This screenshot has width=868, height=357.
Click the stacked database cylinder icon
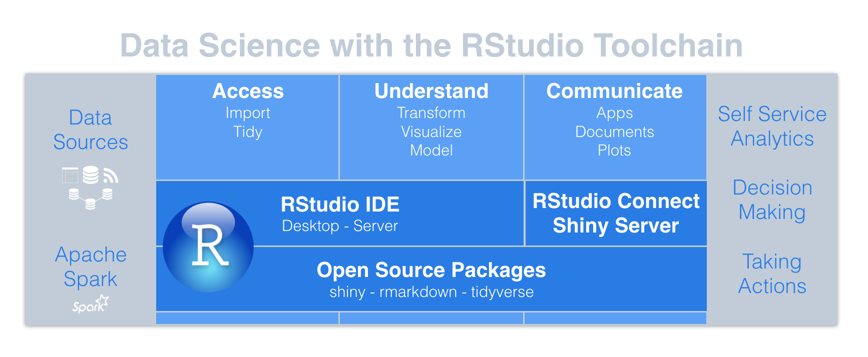click(91, 175)
